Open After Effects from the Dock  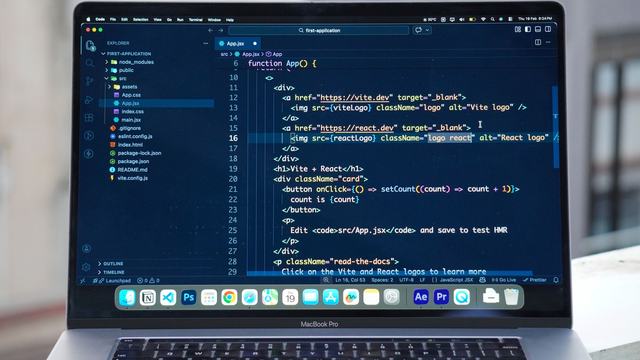click(421, 297)
